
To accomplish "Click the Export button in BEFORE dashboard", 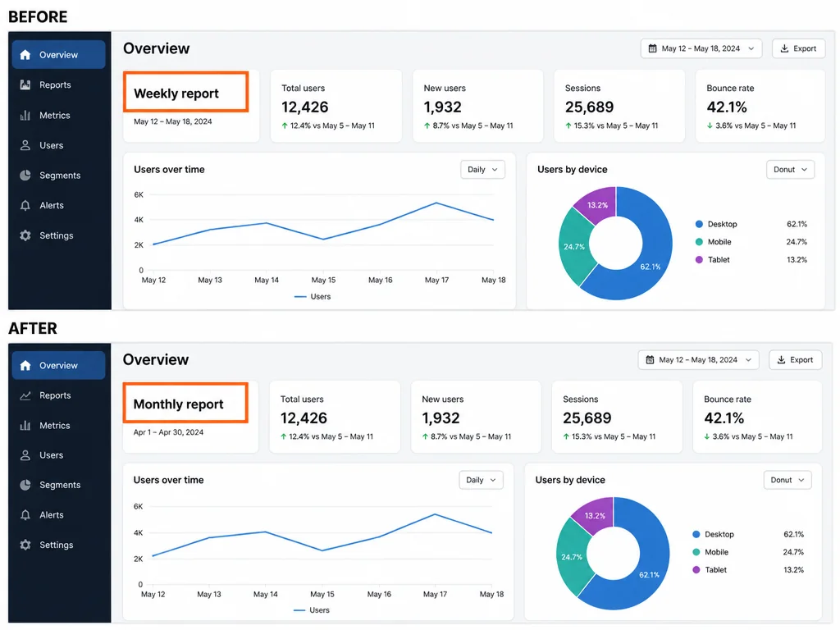I will click(798, 48).
